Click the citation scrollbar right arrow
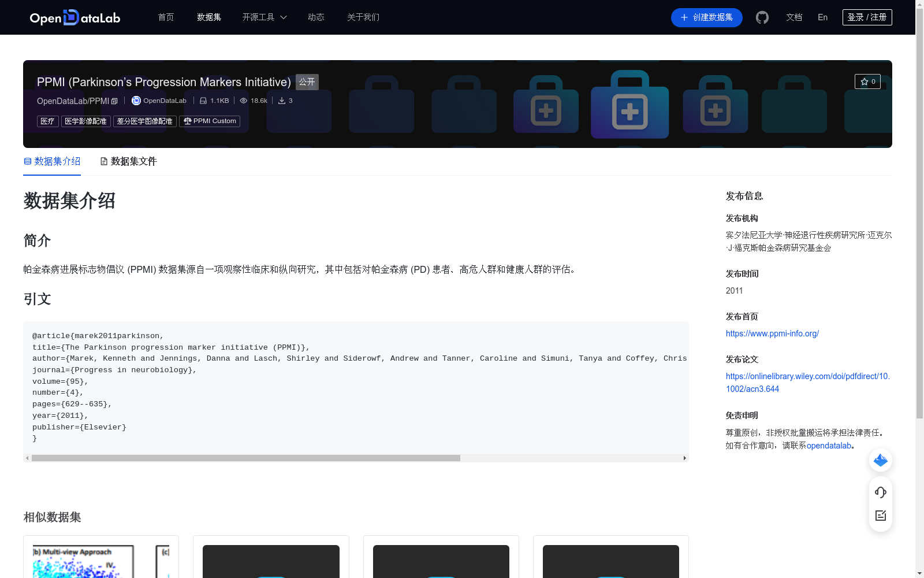 coord(685,458)
